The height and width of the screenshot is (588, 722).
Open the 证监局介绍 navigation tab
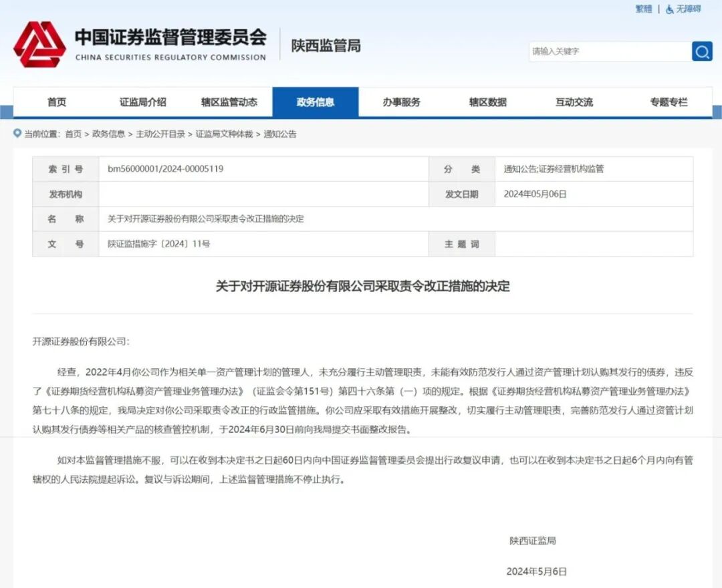143,102
